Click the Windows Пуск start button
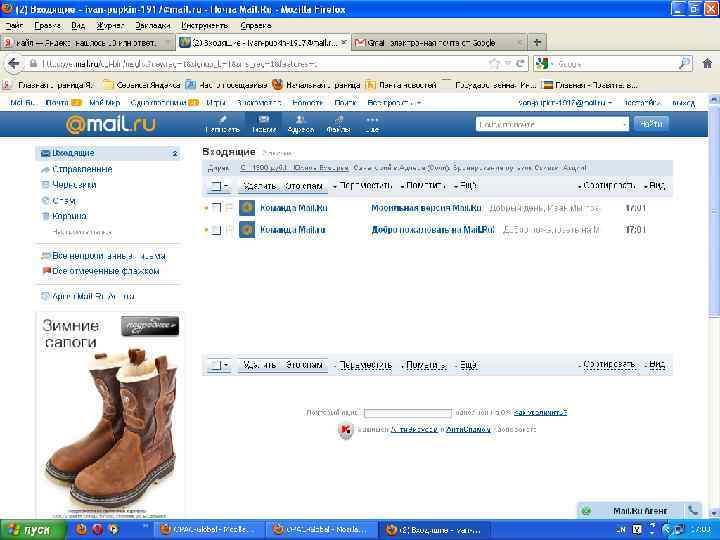Screen dimensions: 720x540 coord(33,530)
